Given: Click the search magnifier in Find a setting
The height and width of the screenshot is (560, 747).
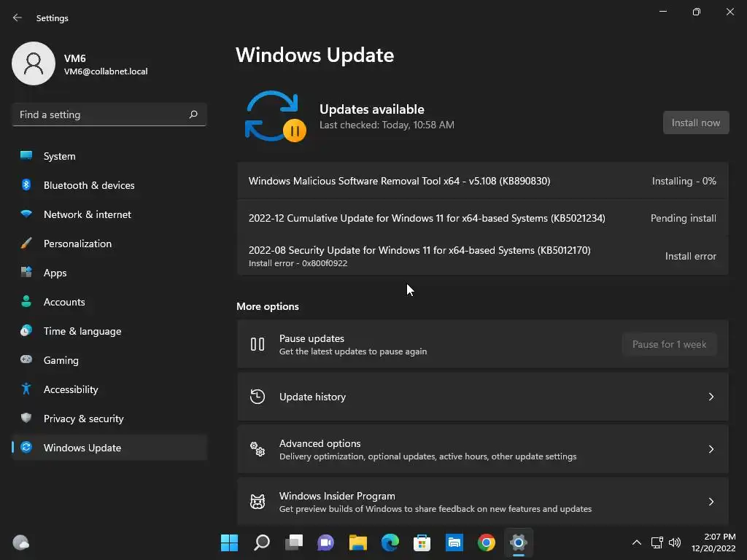Looking at the screenshot, I should [193, 114].
